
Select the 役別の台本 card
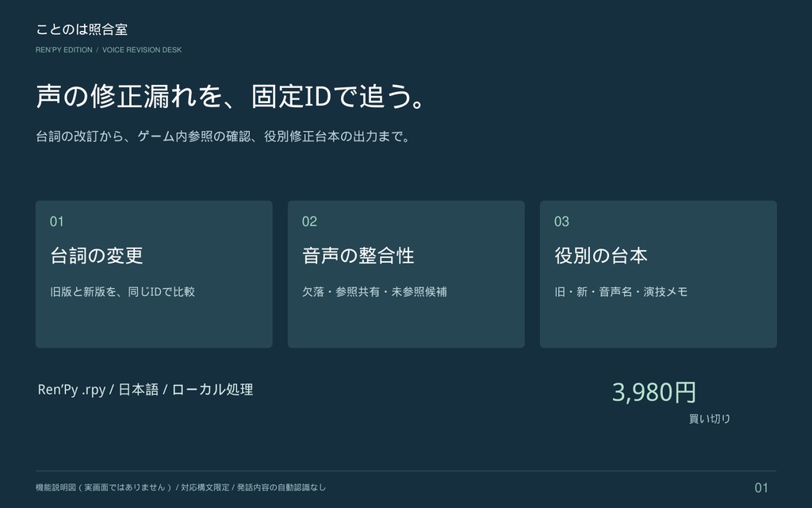click(x=658, y=274)
